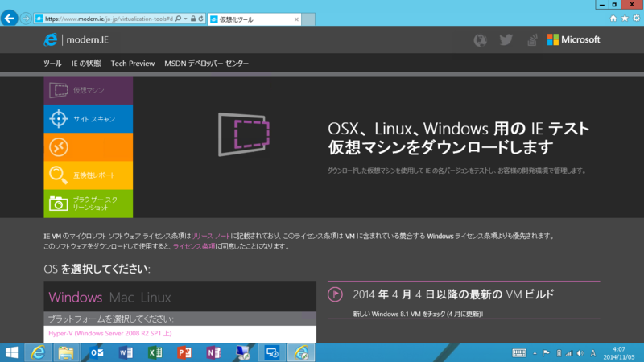Click the battery status tray icon
Image resolution: width=644 pixels, height=362 pixels.
click(559, 353)
